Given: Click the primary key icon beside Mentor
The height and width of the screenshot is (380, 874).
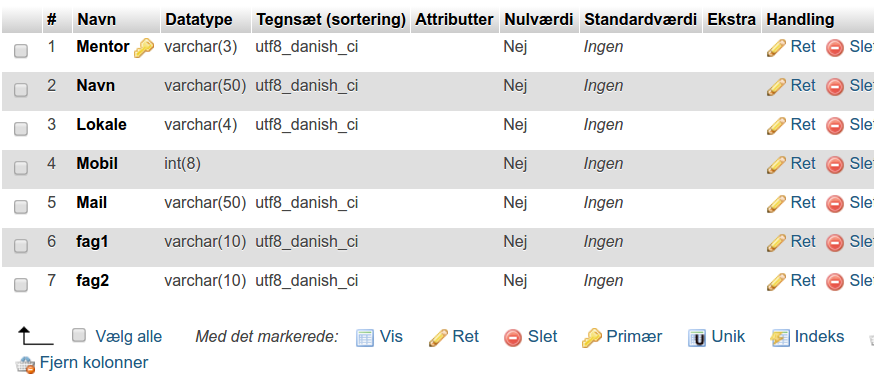Looking at the screenshot, I should 144,48.
